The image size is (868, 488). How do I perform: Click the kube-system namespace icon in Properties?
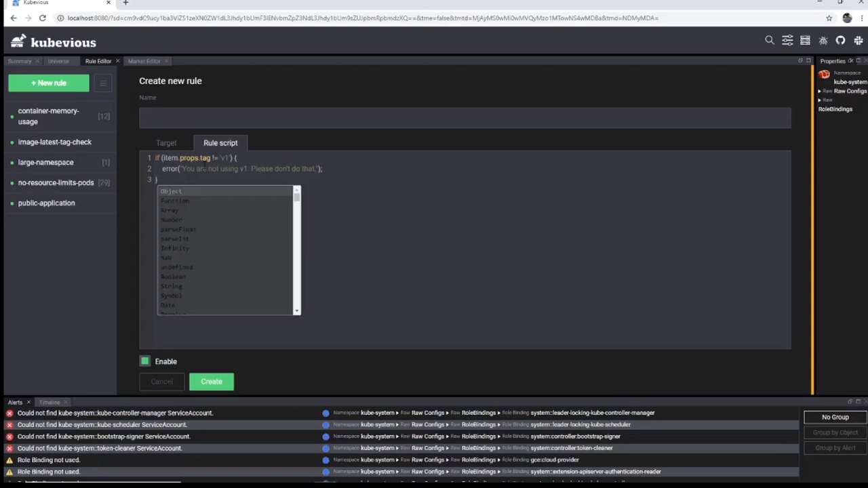tap(824, 74)
